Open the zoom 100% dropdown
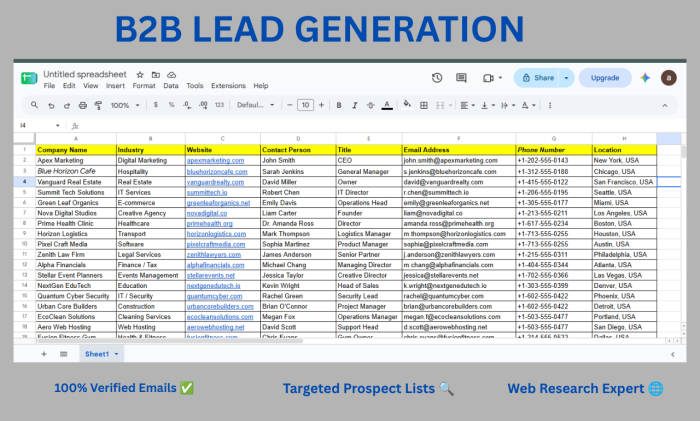The height and width of the screenshot is (421, 700). [x=125, y=105]
